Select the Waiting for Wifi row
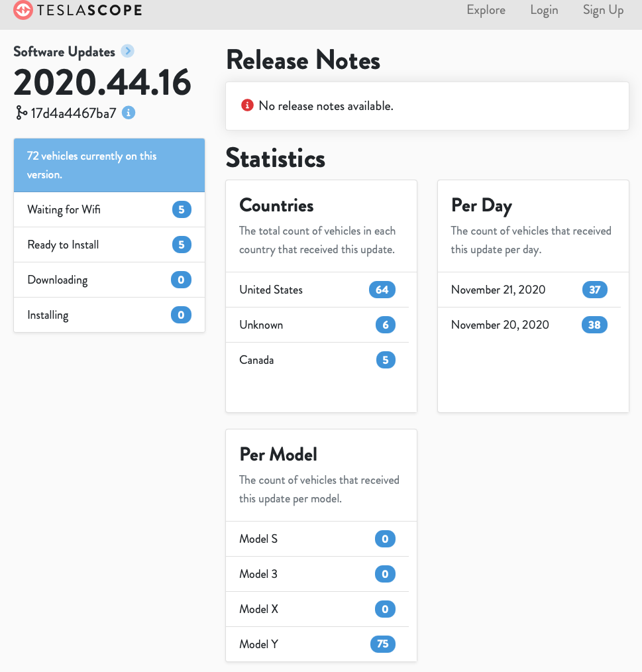642x672 pixels. pyautogui.click(x=109, y=209)
